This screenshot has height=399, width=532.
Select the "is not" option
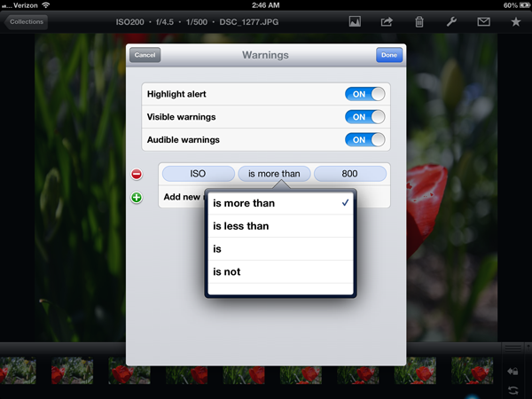click(x=280, y=272)
